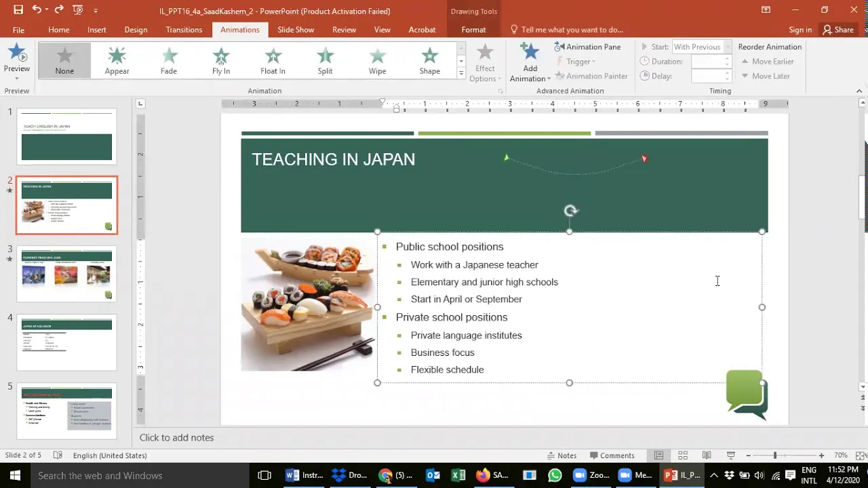Screen dimensions: 868x488
Task: Click the Share button
Action: [838, 30]
